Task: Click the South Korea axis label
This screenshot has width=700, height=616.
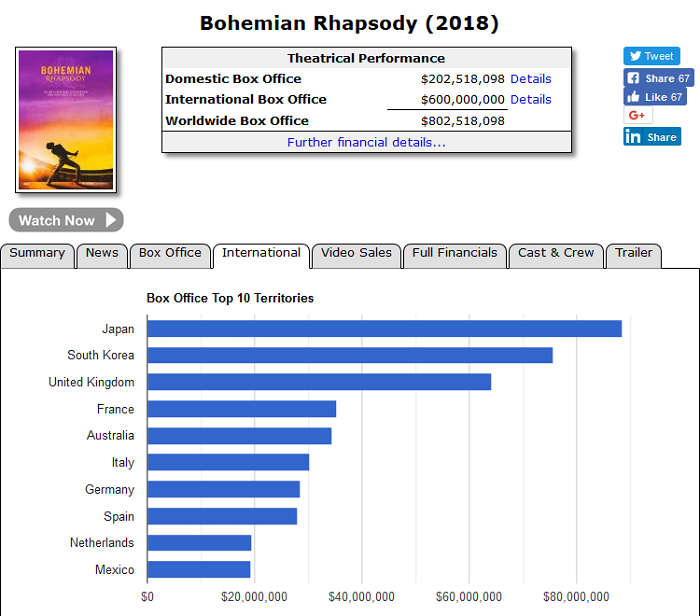Action: click(x=101, y=355)
